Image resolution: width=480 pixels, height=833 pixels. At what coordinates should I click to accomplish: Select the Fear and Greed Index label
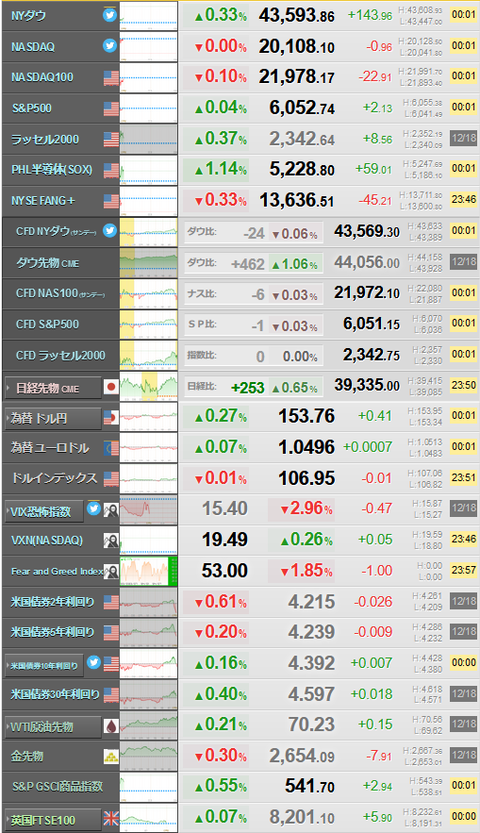57,572
